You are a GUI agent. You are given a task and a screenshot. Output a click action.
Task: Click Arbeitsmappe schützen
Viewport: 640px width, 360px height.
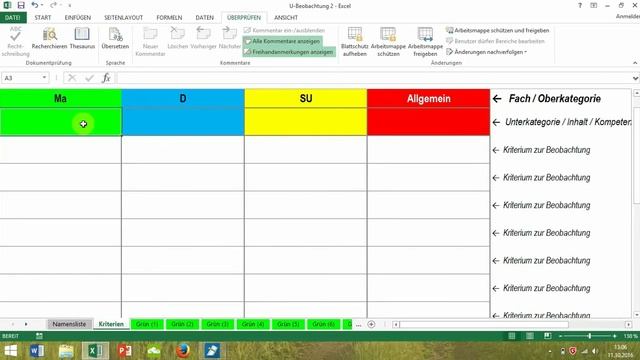388,41
